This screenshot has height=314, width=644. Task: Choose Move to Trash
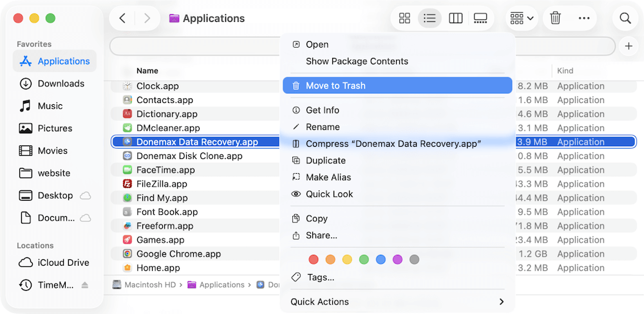(x=397, y=86)
